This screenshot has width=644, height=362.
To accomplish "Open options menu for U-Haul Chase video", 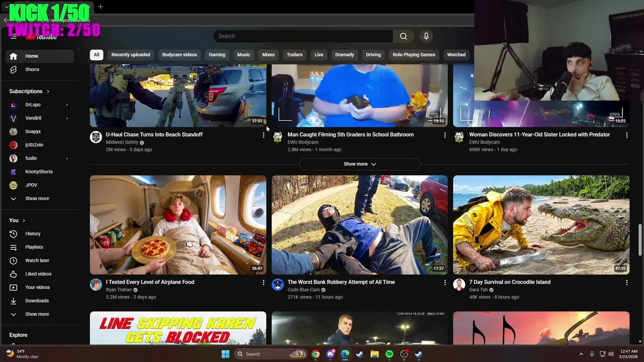I will click(263, 135).
